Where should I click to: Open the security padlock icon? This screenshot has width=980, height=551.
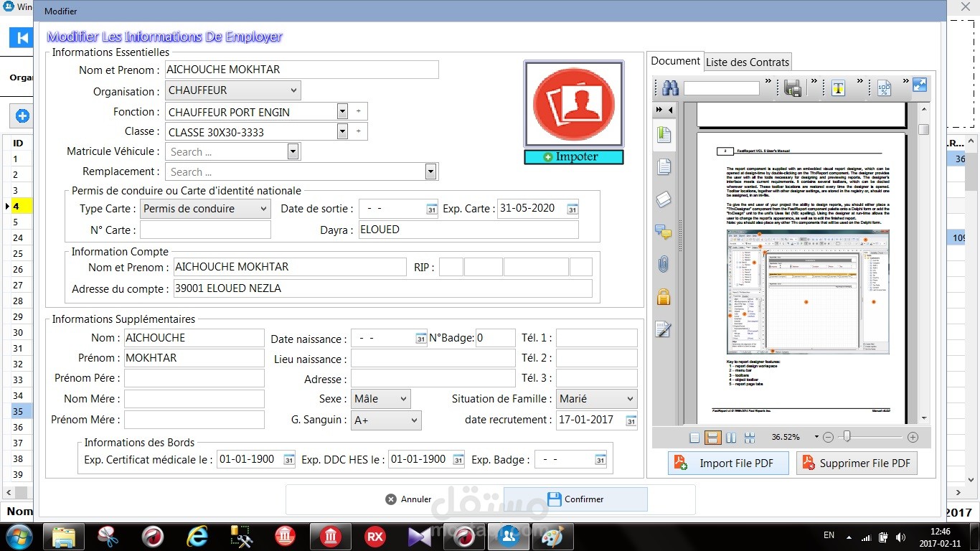point(664,296)
